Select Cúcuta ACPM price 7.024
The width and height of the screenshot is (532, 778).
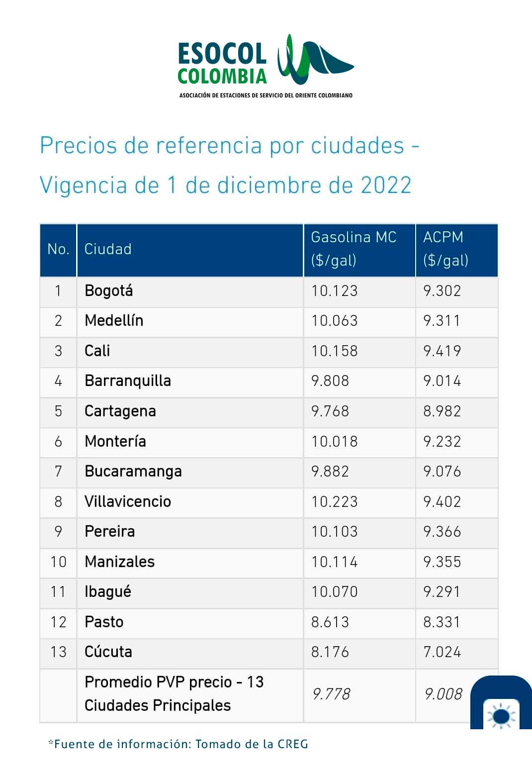[x=442, y=652]
